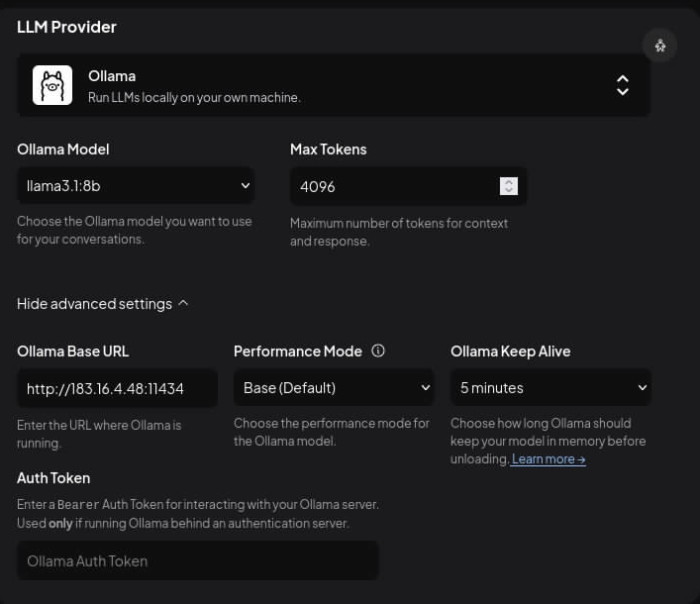Increase Max Tokens with the up stepper arrow
700x604 pixels.
tap(509, 181)
